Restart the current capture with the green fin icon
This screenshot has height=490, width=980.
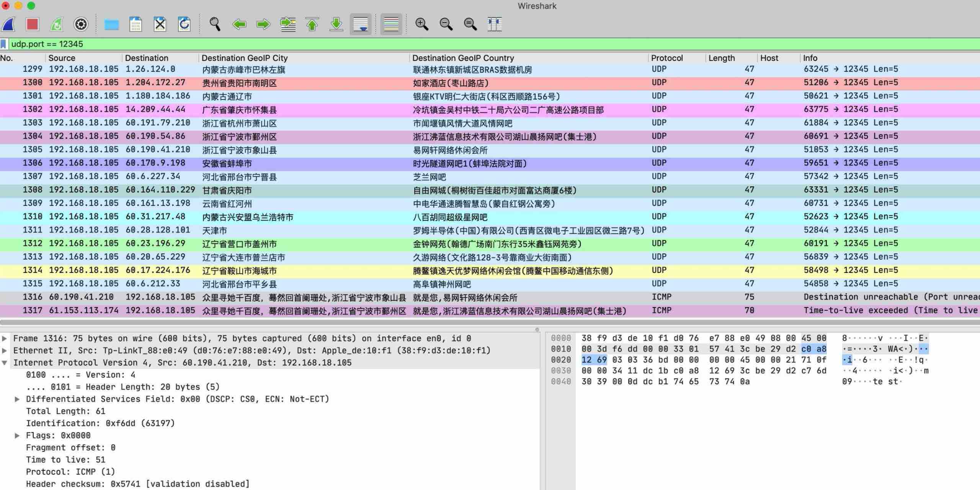pos(57,24)
